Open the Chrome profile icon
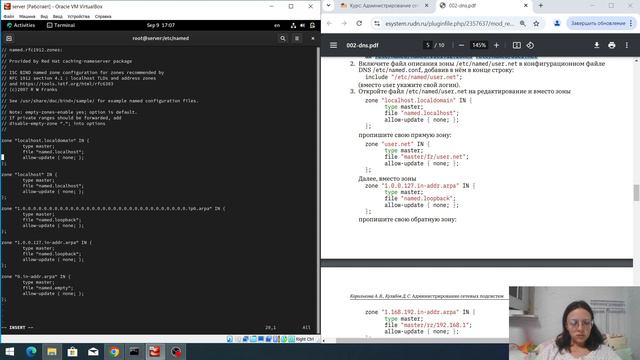Viewport: 640px width, 360px height. (557, 23)
